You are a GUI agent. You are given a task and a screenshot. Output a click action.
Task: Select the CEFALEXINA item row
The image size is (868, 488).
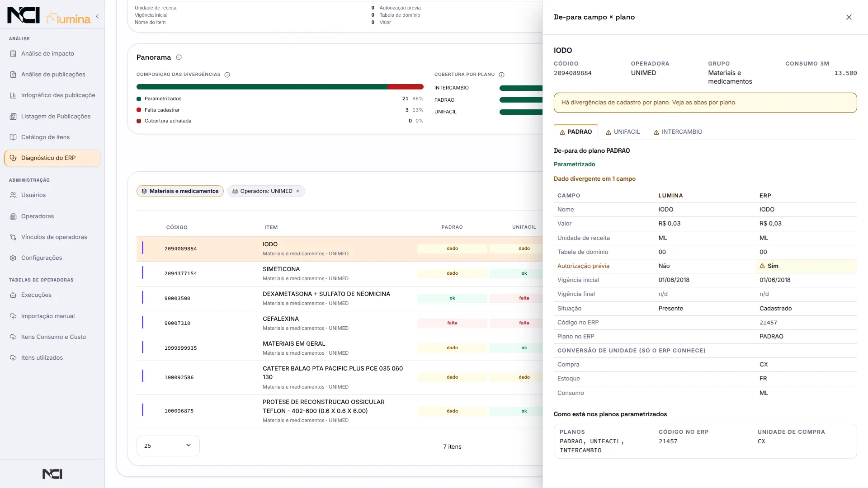coord(340,324)
